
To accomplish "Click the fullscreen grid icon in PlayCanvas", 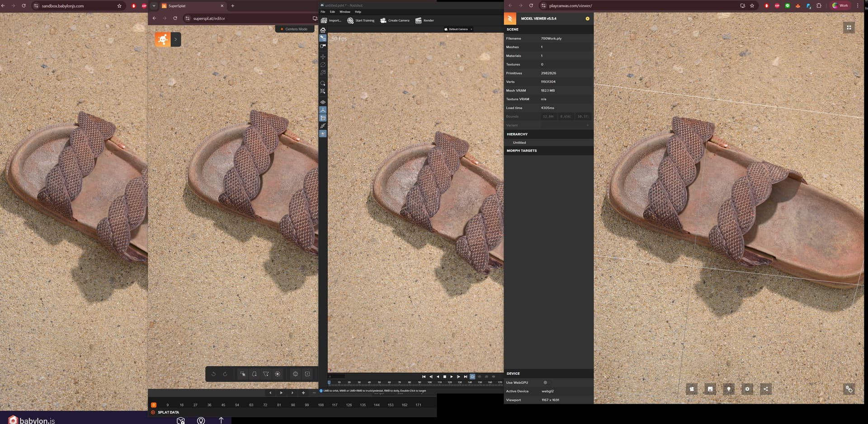I will click(849, 28).
